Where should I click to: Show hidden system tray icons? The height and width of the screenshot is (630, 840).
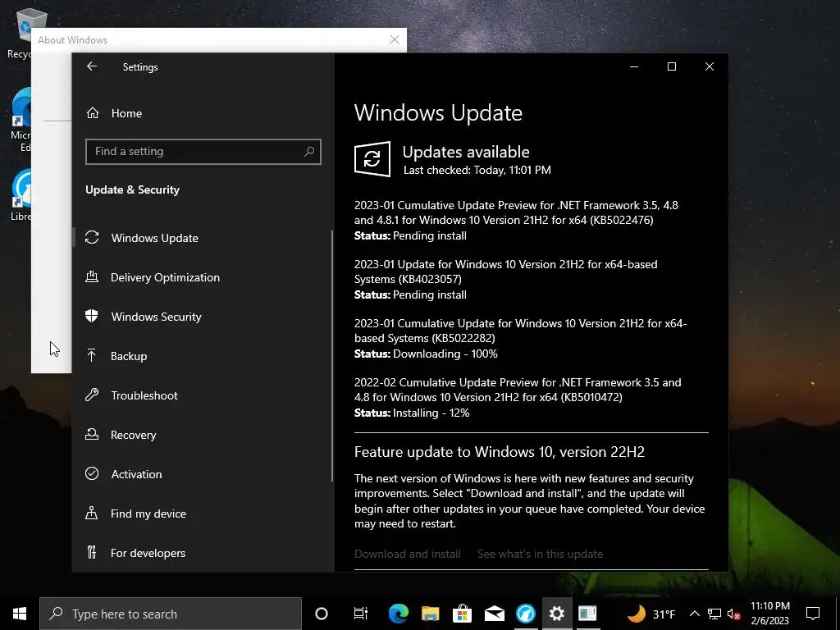pos(694,614)
